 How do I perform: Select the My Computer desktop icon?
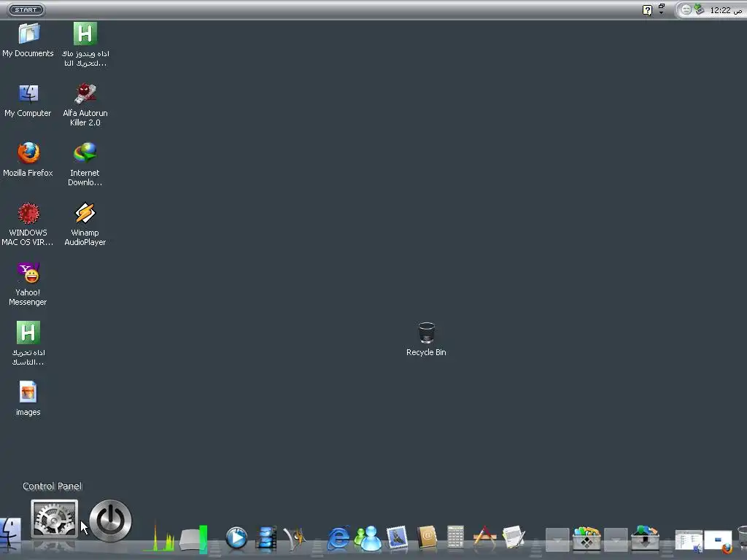[28, 93]
